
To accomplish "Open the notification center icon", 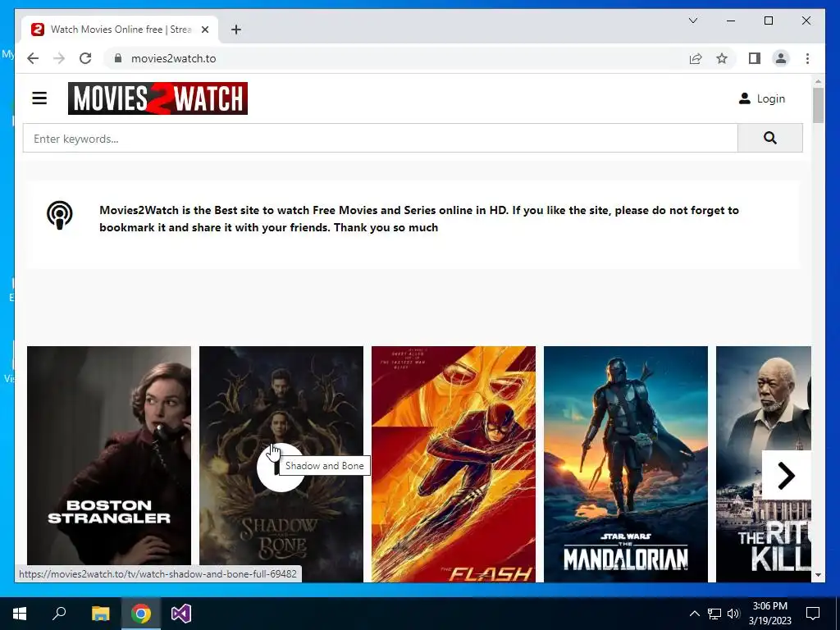I will (813, 614).
